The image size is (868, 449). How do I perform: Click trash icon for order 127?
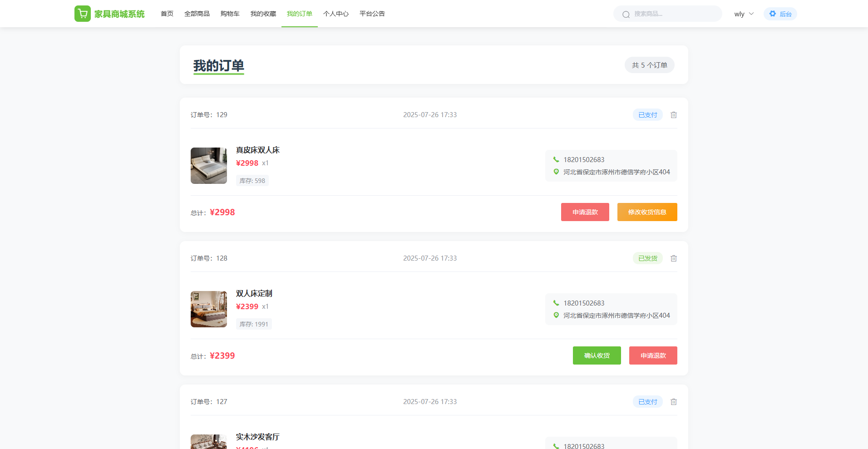point(674,402)
